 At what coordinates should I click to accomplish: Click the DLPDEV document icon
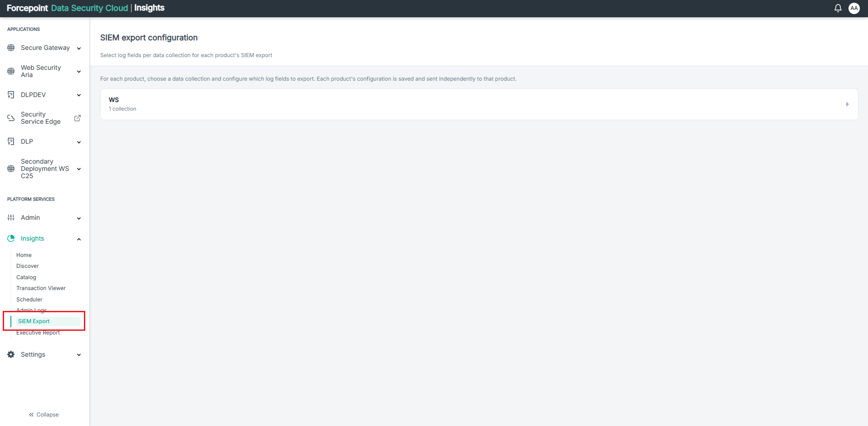click(11, 95)
